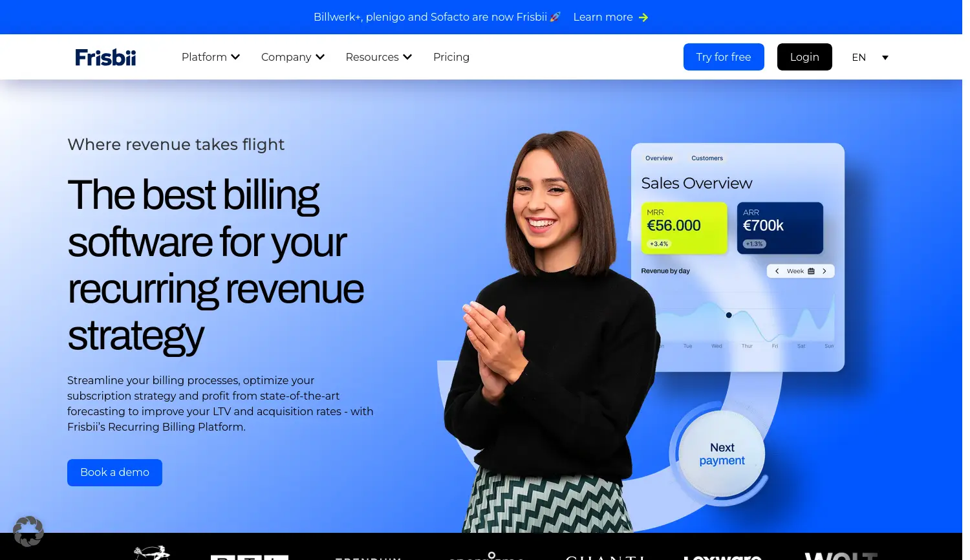970x560 pixels.
Task: Click the Next payment circle
Action: click(722, 454)
